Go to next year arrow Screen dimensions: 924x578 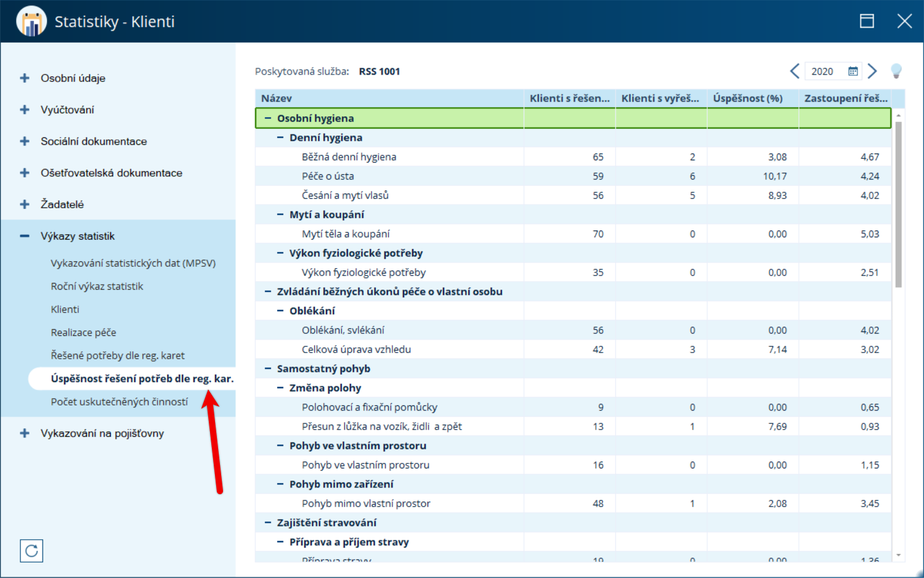[872, 71]
